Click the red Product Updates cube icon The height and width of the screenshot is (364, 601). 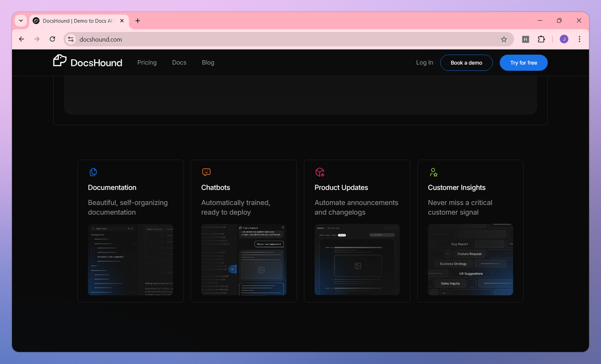point(320,172)
